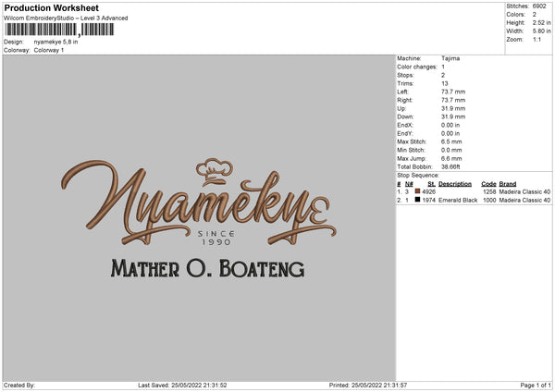This screenshot has width=555, height=392.
Task: Click the Max Stitch value 6.5 mm
Action: click(451, 141)
